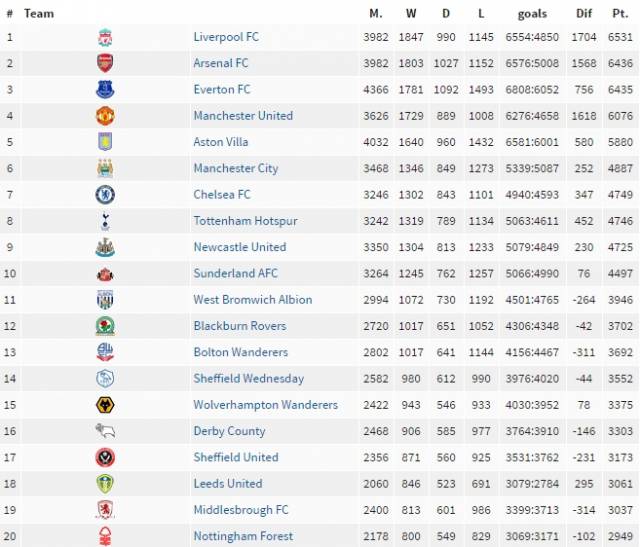Open the Aston Villa team link
Screen dimensions: 640x547
click(221, 142)
